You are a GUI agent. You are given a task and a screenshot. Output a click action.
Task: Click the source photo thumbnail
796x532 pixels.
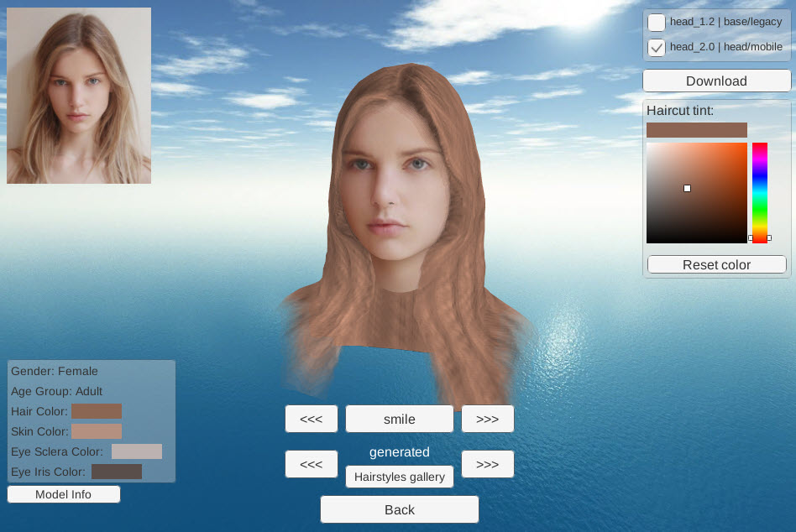[79, 96]
